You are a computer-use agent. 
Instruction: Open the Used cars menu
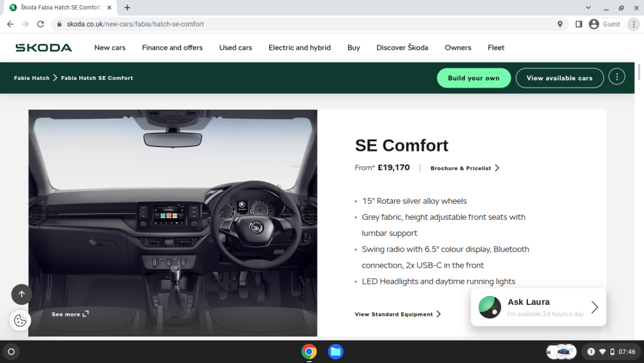click(x=235, y=48)
